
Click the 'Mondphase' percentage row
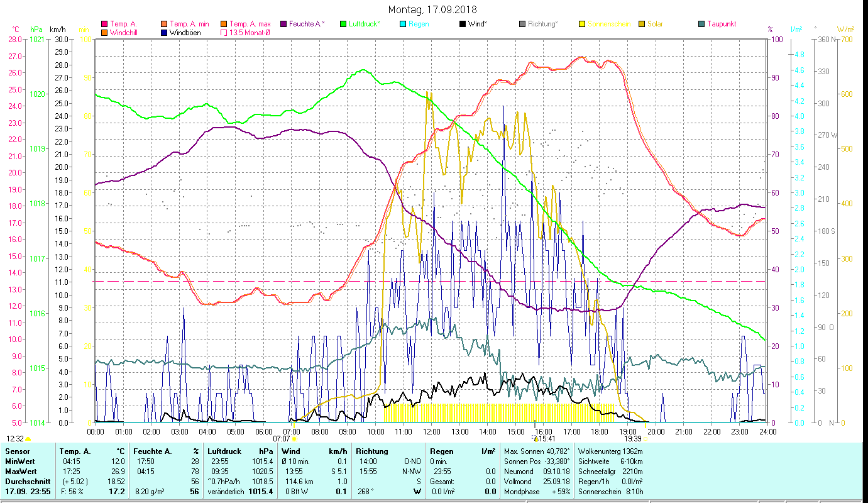pyautogui.click(x=538, y=492)
